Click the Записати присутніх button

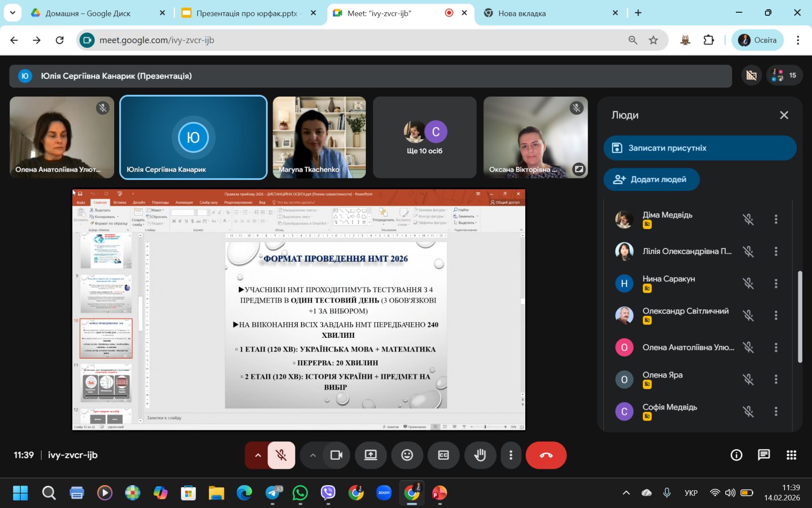click(x=700, y=148)
